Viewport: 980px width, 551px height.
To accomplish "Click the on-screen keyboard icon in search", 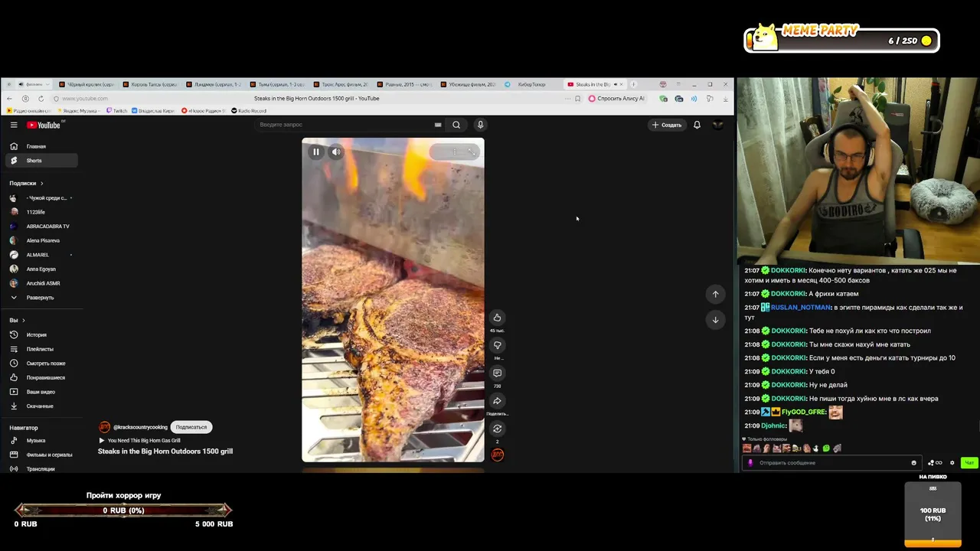I will [x=438, y=125].
